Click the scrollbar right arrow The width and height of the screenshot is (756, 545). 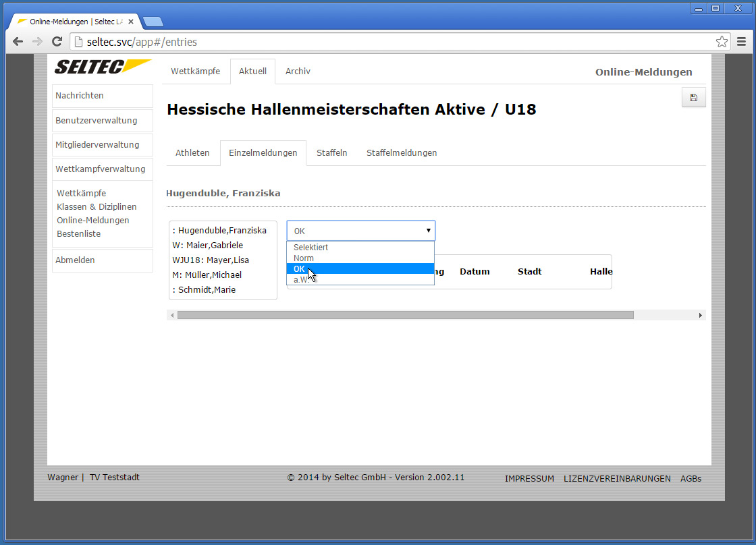click(701, 315)
